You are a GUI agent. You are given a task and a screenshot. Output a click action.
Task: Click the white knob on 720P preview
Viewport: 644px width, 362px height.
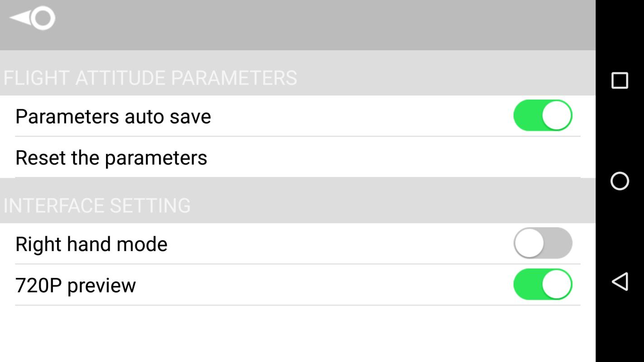pyautogui.click(x=557, y=285)
